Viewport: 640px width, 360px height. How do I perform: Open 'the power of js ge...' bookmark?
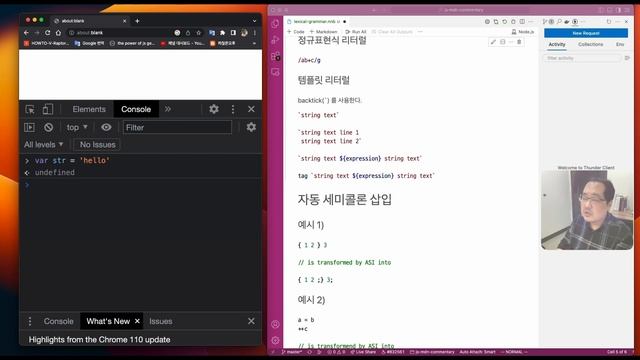pos(132,43)
